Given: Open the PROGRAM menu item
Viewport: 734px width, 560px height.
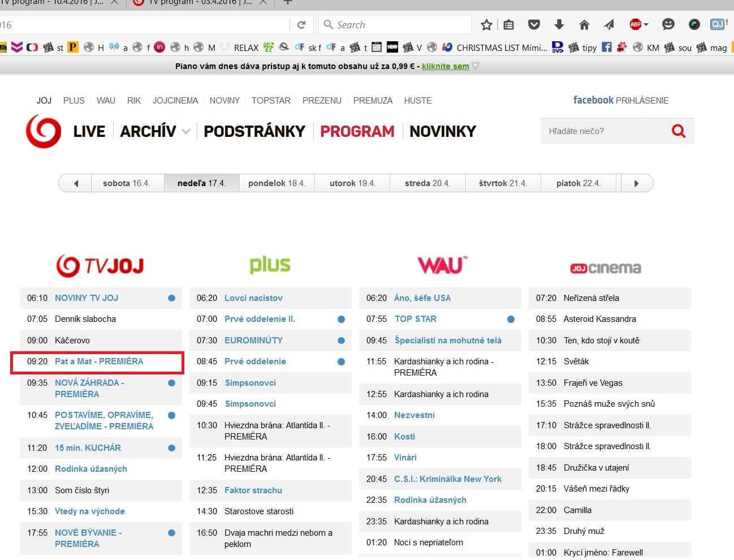Looking at the screenshot, I should coord(357,131).
